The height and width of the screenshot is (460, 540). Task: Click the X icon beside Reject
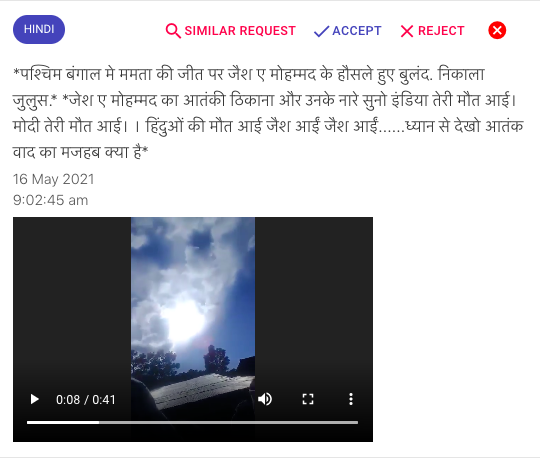click(x=407, y=31)
